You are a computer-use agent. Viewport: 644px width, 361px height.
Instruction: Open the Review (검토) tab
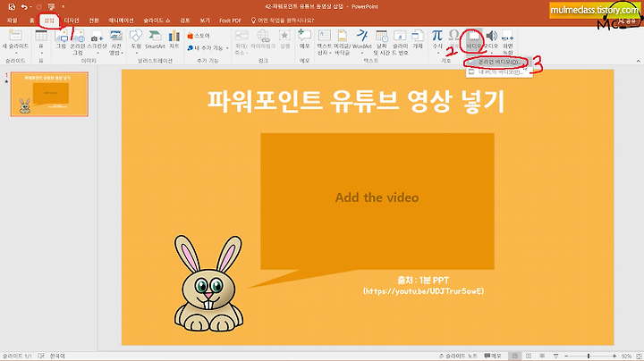pyautogui.click(x=185, y=20)
